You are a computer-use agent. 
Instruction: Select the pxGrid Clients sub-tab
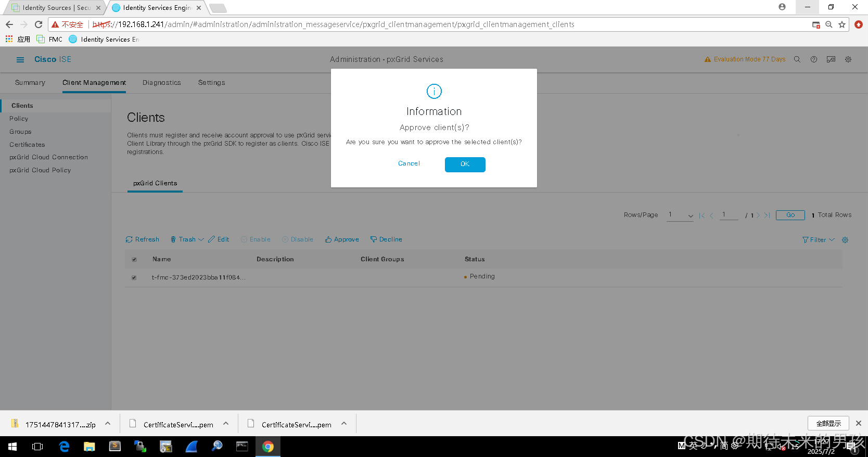coord(155,183)
